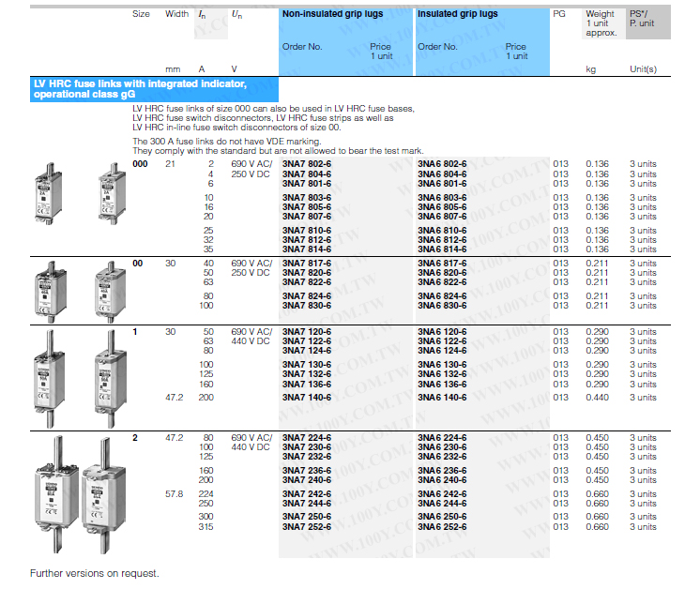Select order number 3NA6 224-6
This screenshot has height=589, width=700.
pos(442,438)
